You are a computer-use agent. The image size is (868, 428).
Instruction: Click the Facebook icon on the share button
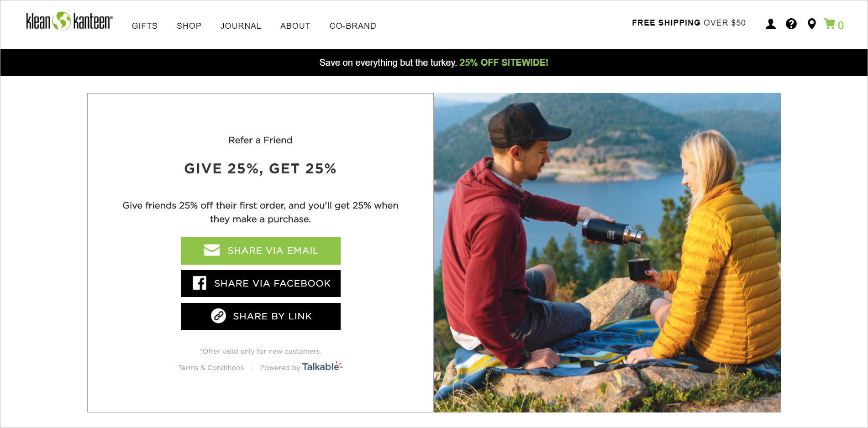[x=199, y=283]
